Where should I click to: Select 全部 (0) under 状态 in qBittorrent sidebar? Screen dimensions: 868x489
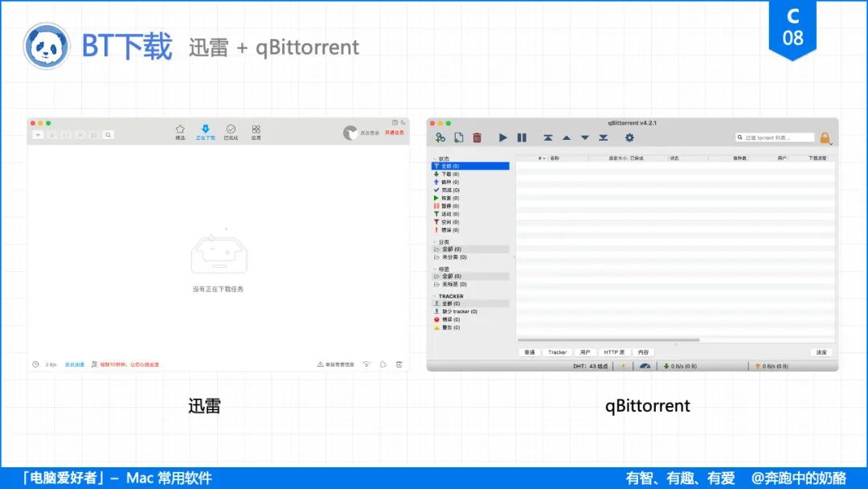point(470,166)
